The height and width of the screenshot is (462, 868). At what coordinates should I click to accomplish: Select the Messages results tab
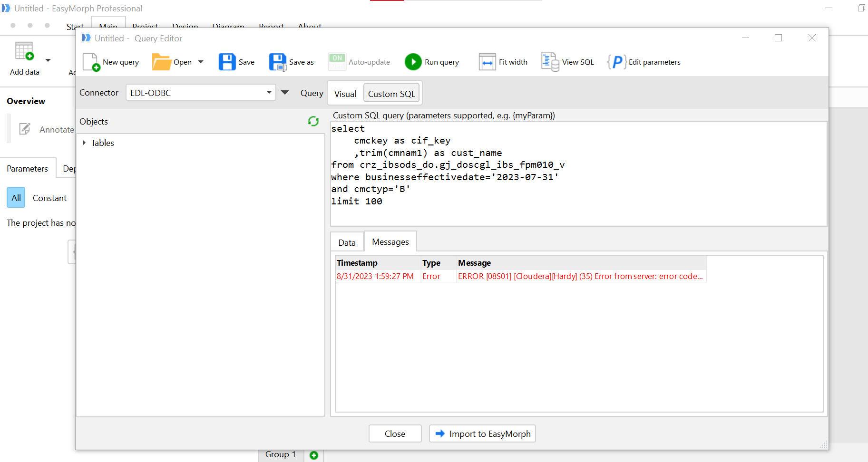pyautogui.click(x=390, y=241)
